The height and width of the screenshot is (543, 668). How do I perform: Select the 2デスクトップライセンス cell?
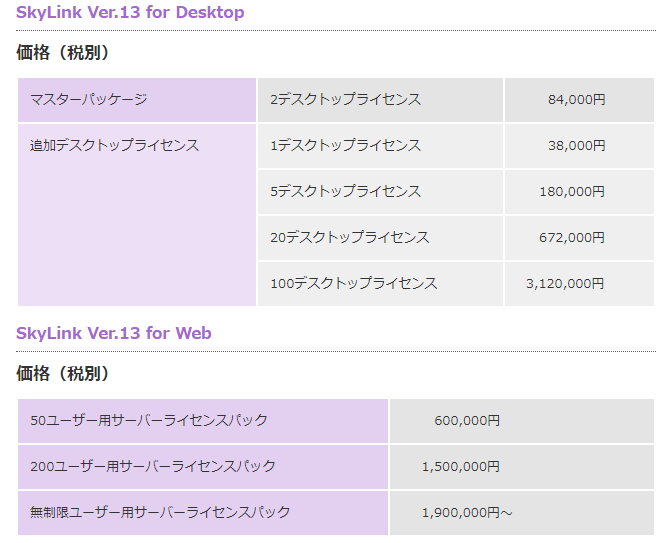[x=346, y=99]
